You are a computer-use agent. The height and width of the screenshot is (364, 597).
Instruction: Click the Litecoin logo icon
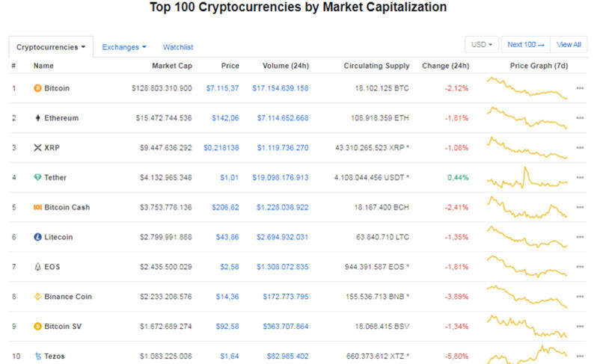(x=37, y=237)
